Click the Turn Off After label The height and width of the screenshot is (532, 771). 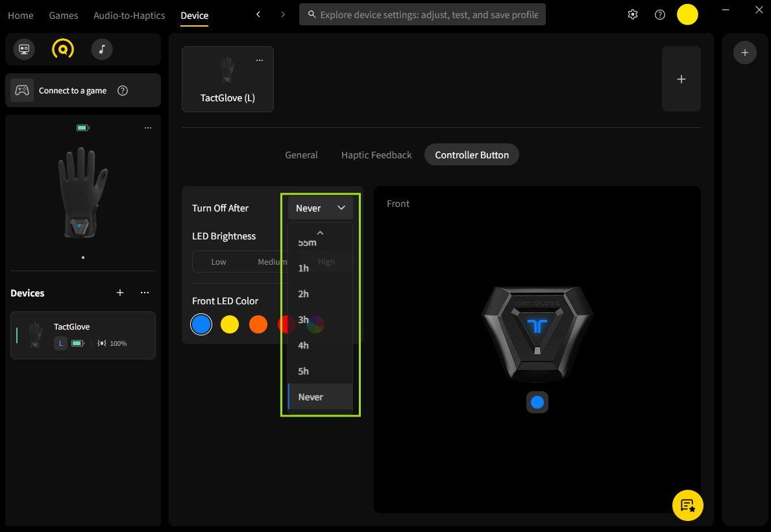click(x=220, y=208)
